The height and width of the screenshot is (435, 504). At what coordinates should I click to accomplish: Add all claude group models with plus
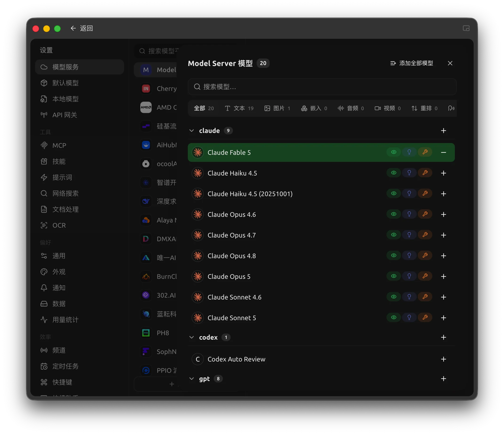tap(443, 131)
